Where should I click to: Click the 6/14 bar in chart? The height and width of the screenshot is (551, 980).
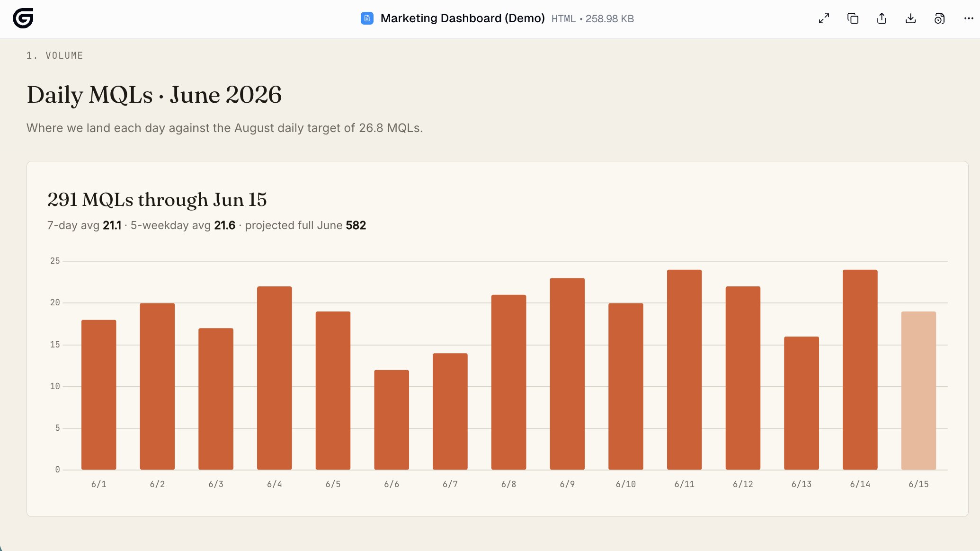point(860,370)
